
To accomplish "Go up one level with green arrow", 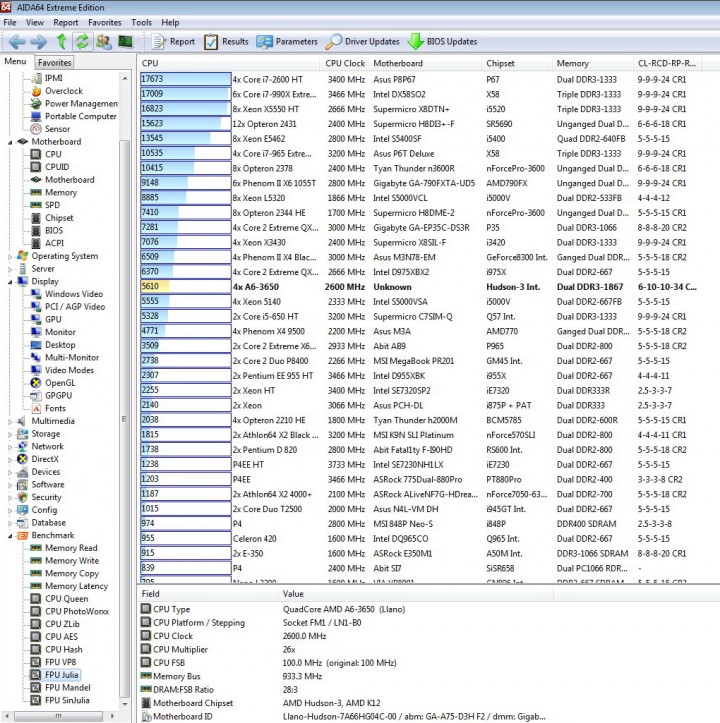I will coord(61,41).
